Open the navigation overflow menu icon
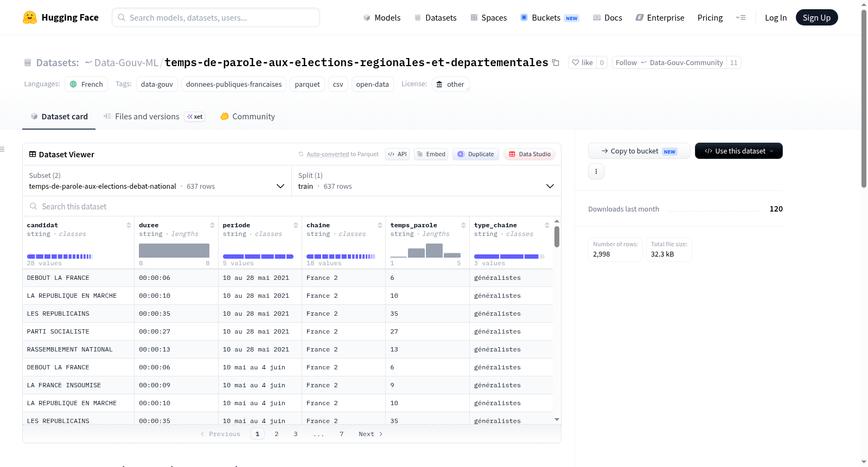This screenshot has height=467, width=868. (741, 17)
